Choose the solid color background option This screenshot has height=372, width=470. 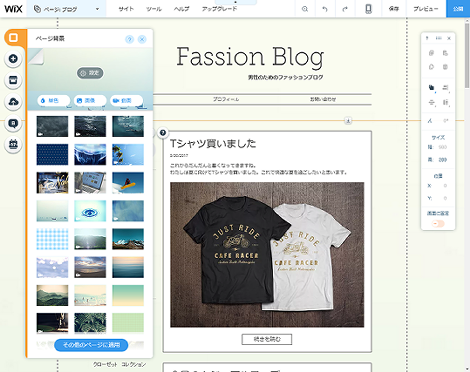click(54, 100)
